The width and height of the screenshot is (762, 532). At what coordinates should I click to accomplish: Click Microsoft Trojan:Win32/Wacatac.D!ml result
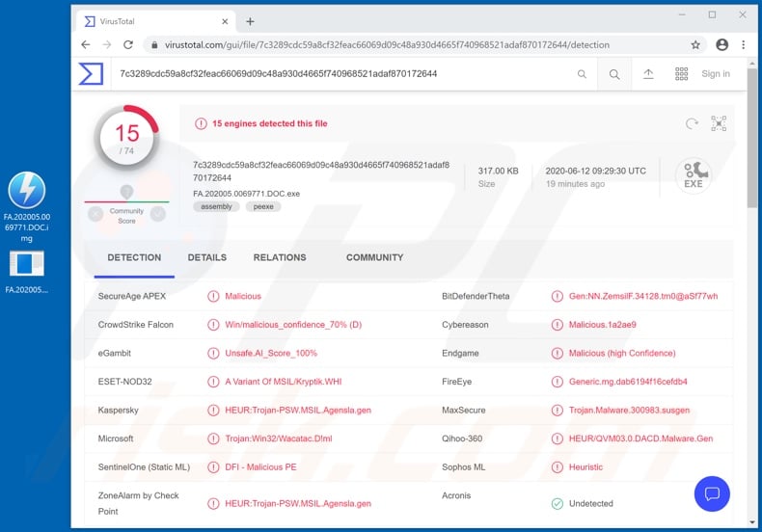point(279,439)
